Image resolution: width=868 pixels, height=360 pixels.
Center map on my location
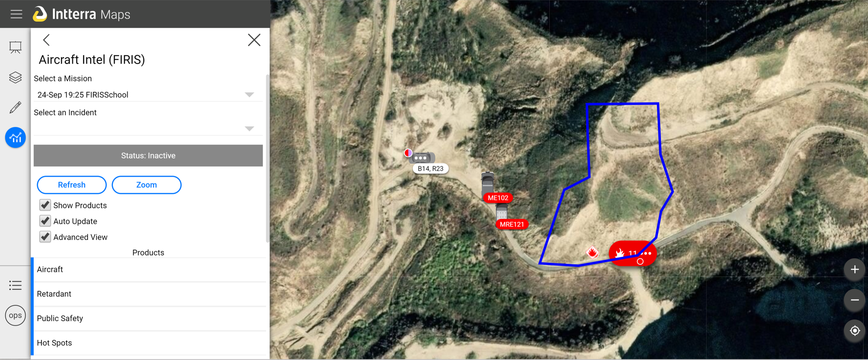(x=854, y=331)
